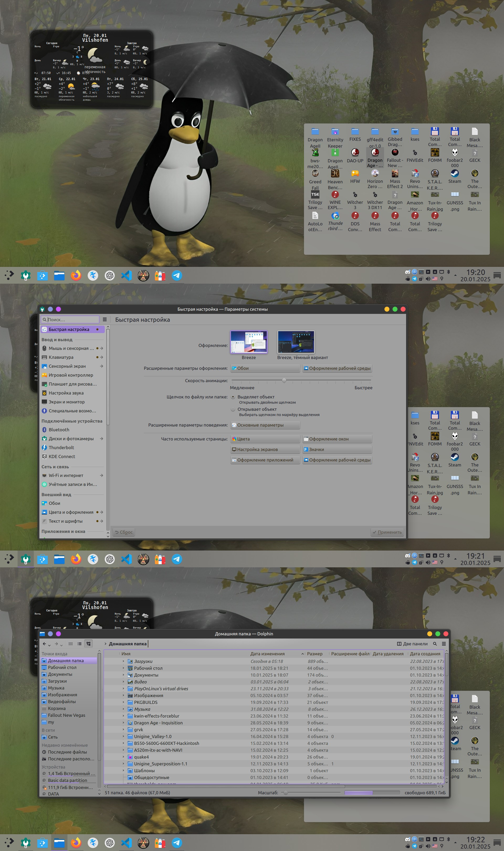The height and width of the screenshot is (851, 504).
Task: Select Быстрая настройка in settings sidebar
Action: tap(73, 329)
